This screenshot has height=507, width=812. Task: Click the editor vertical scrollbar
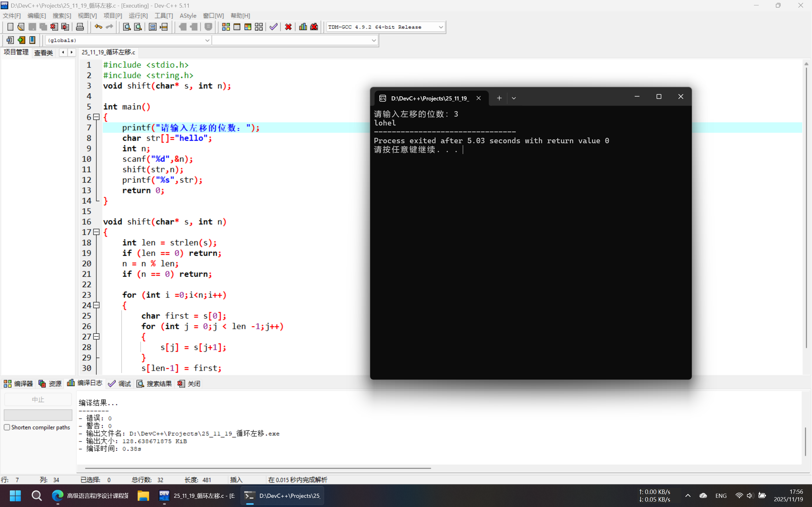point(806,208)
